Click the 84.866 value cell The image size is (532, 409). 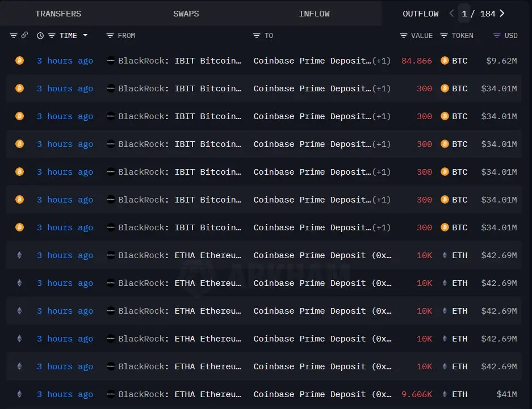pyautogui.click(x=416, y=61)
